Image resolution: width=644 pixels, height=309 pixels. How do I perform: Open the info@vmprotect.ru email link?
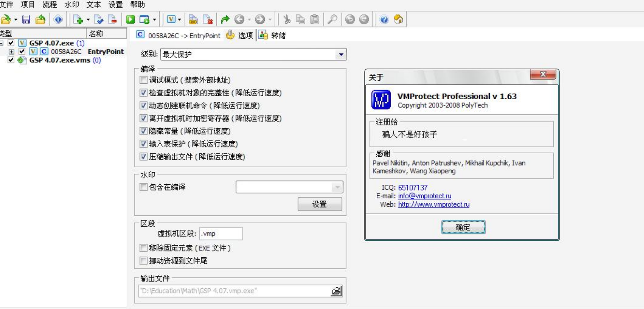425,196
